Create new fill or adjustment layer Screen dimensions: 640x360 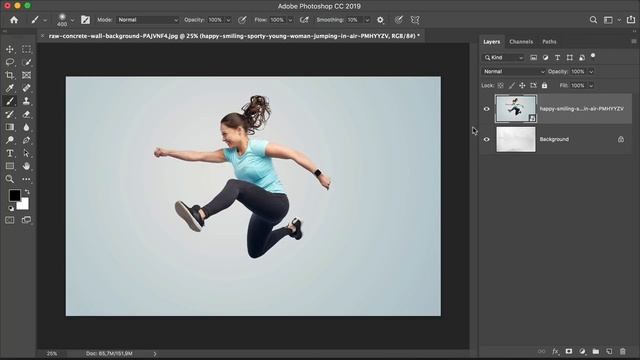pyautogui.click(x=582, y=351)
